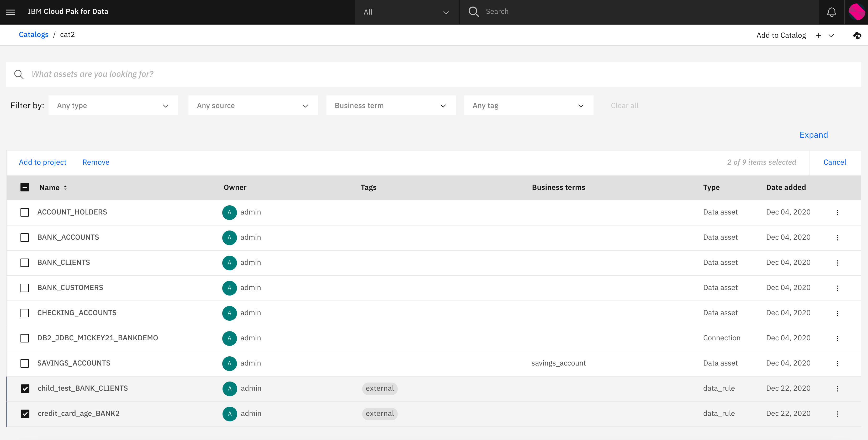868x440 pixels.
Task: Open the notifications bell
Action: [x=831, y=12]
